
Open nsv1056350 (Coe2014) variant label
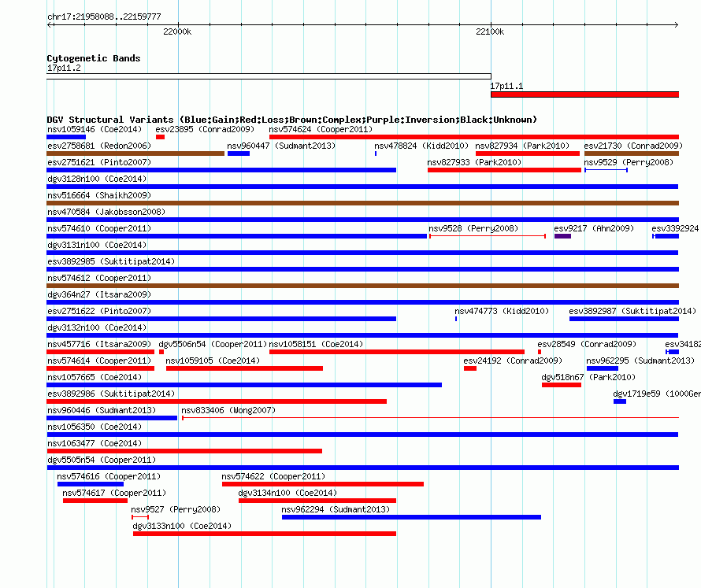(95, 427)
